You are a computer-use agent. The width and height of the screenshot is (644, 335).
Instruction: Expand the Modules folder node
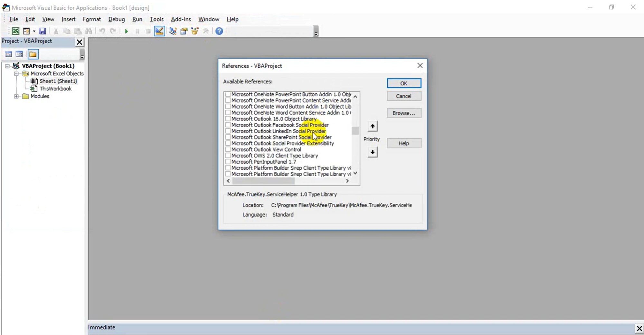point(16,96)
